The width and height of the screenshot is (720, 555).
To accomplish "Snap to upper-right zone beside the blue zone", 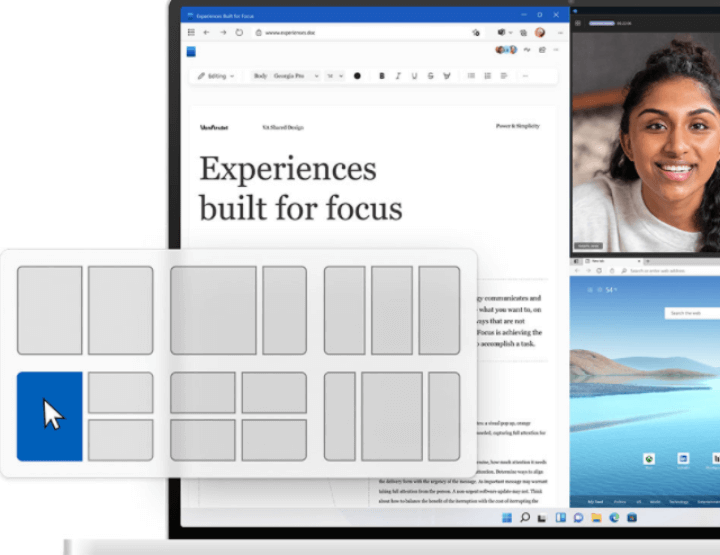I will 121,392.
